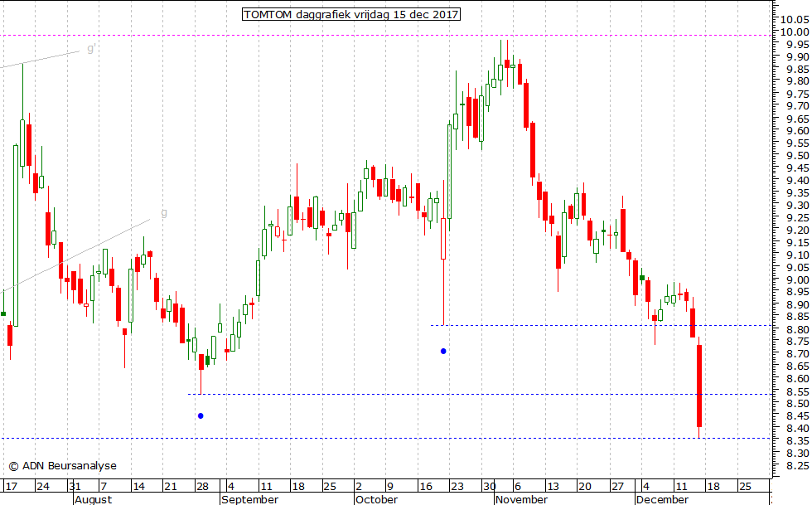812x505 pixels.
Task: Click the date label 30 on the time axis
Action: point(490,486)
